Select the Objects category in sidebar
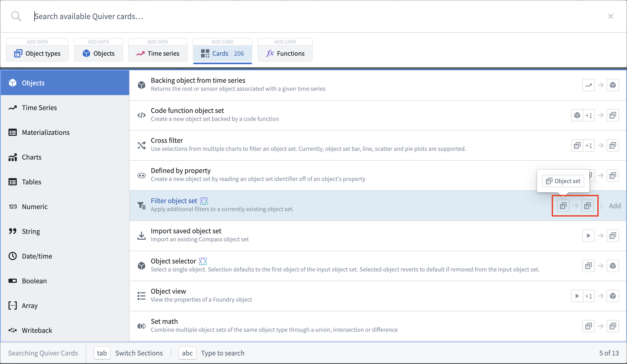 (65, 83)
